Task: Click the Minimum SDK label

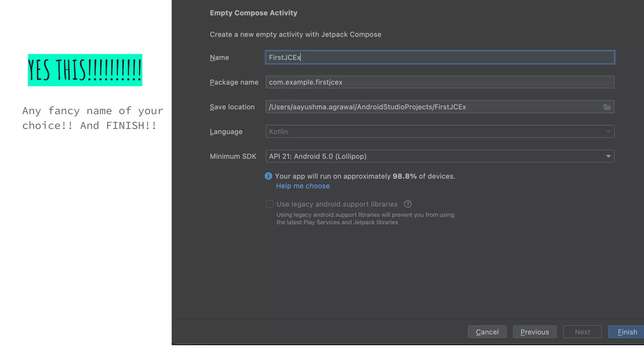Action: click(233, 156)
